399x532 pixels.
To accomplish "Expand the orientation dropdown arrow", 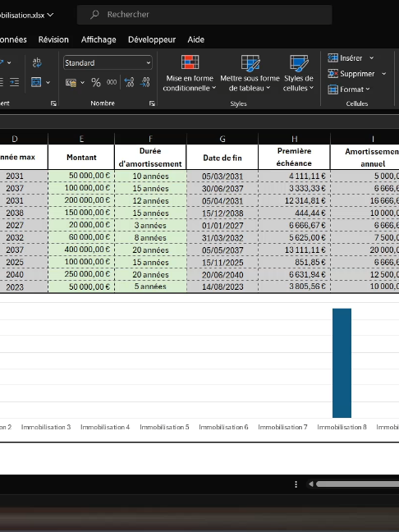I will [9, 62].
